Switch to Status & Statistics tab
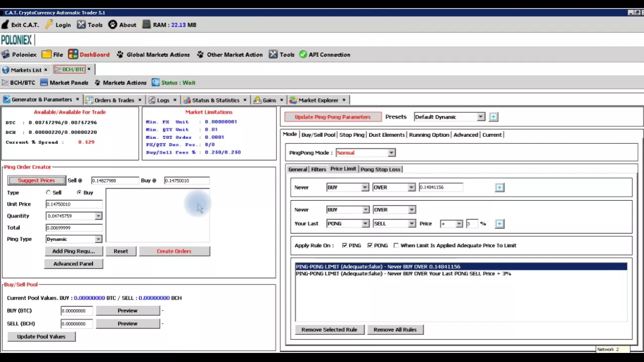644x362 pixels. [215, 100]
